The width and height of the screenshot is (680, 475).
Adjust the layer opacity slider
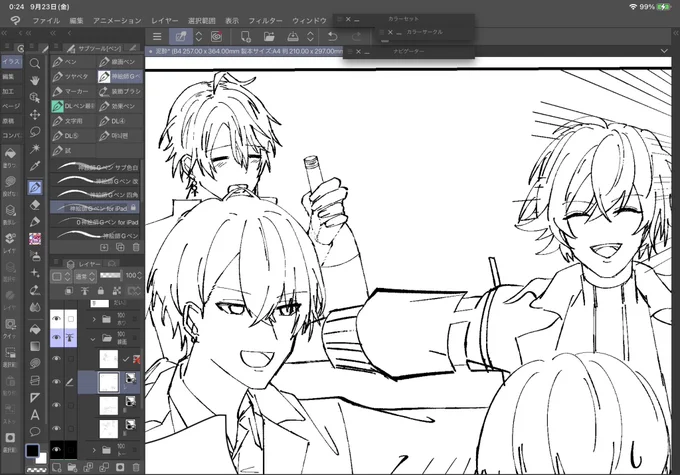(x=111, y=275)
